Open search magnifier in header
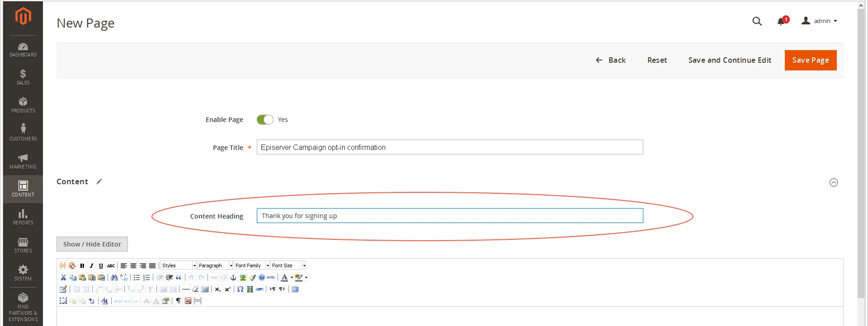 click(757, 21)
